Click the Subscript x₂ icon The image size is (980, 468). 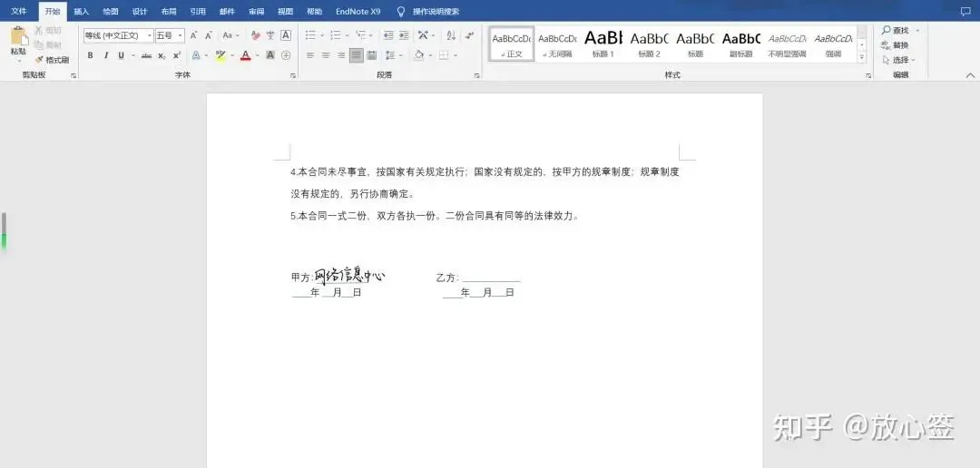162,55
